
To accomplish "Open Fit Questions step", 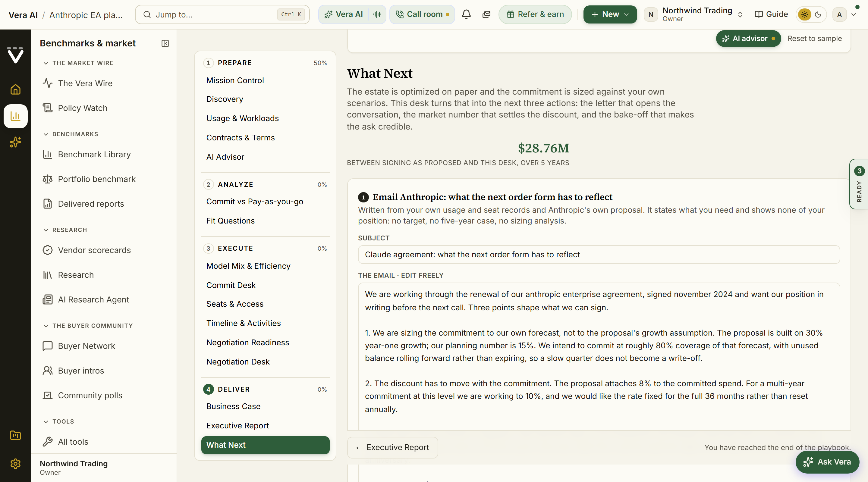I will [265, 221].
